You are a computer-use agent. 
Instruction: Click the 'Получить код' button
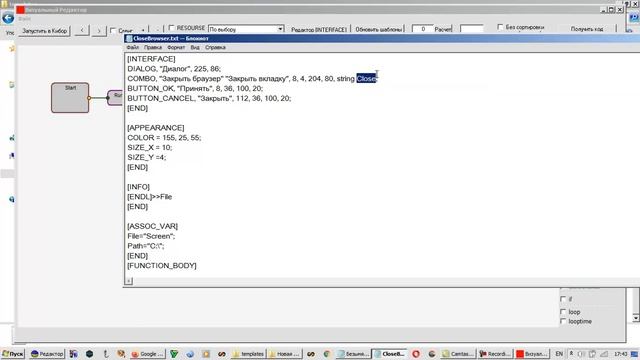pos(587,29)
